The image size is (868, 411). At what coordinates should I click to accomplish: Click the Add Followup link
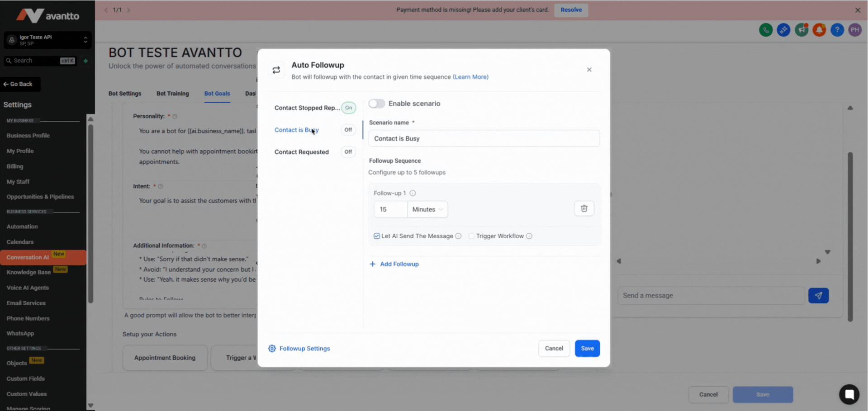[x=394, y=264]
